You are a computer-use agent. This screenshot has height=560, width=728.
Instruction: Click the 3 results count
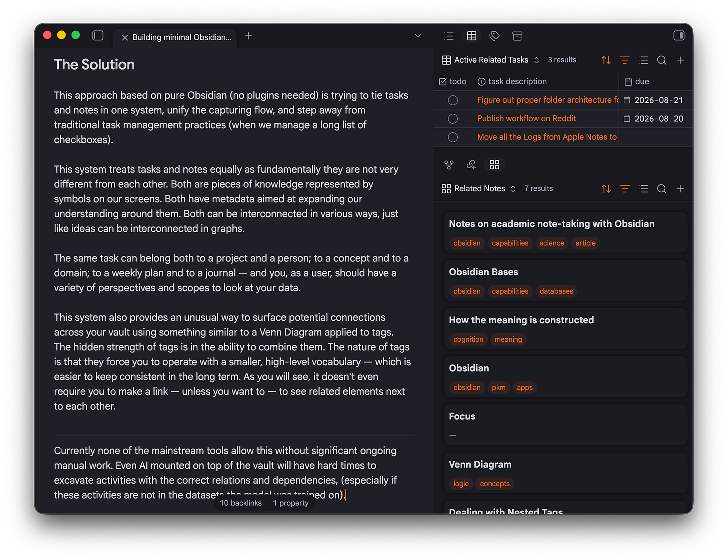pos(562,60)
